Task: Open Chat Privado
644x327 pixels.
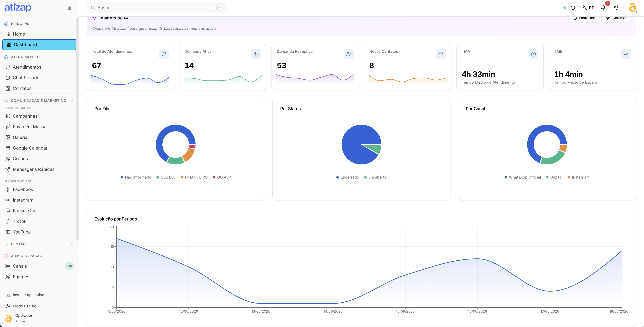Action: [x=39, y=78]
